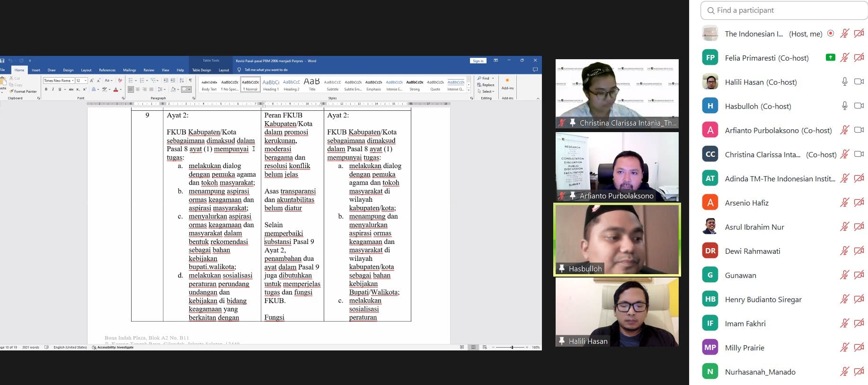This screenshot has width=868, height=385.
Task: Click Accessibility: Investigate in status bar
Action: pos(113,347)
